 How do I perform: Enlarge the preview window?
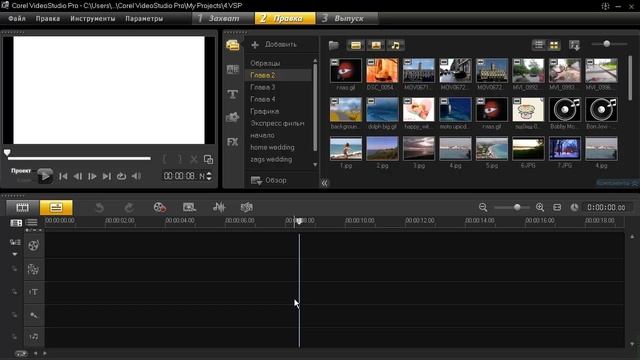[208, 160]
